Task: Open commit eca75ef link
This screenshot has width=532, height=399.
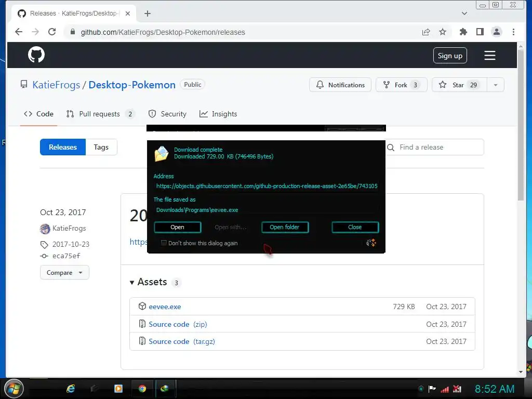Action: [66, 256]
